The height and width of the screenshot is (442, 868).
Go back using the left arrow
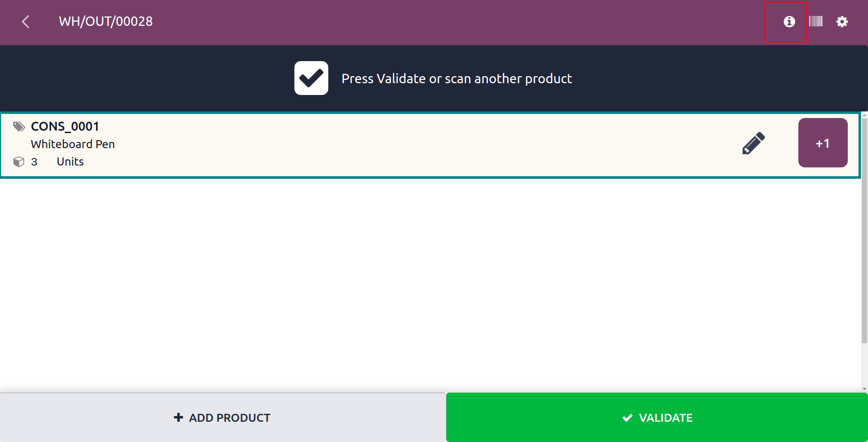[26, 22]
